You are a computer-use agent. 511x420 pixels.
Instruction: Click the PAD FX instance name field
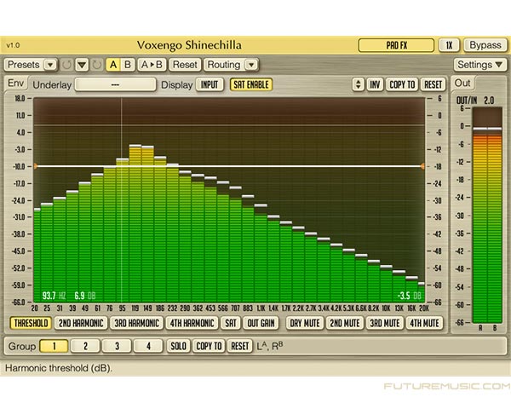pos(396,45)
